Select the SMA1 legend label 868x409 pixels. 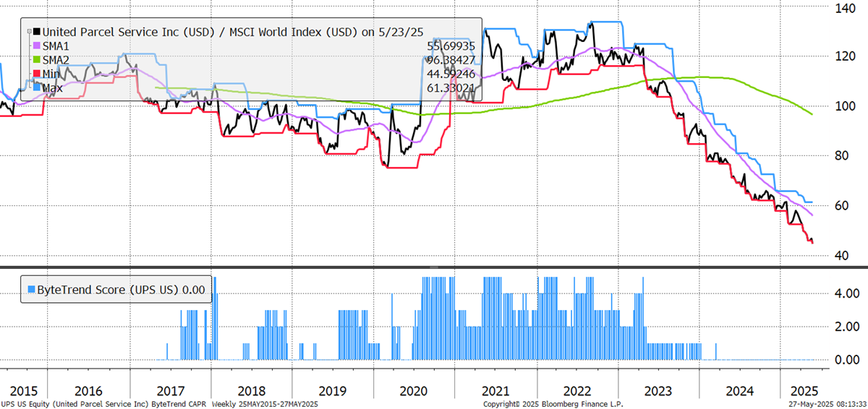(56, 46)
